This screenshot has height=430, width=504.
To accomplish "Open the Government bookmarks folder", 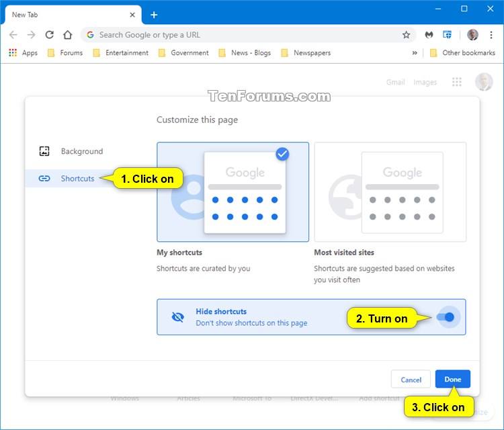I will [x=183, y=52].
